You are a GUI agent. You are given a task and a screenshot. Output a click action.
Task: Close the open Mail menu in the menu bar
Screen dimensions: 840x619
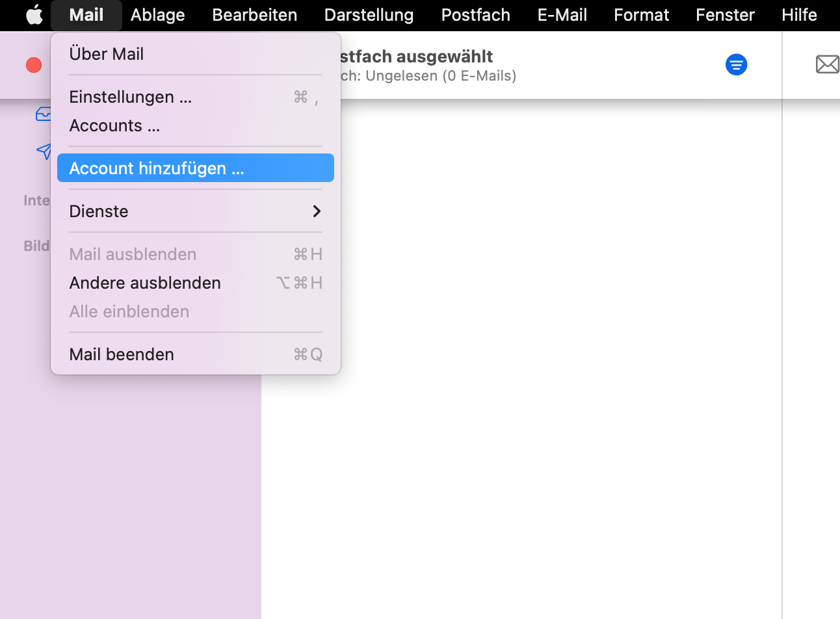click(86, 15)
